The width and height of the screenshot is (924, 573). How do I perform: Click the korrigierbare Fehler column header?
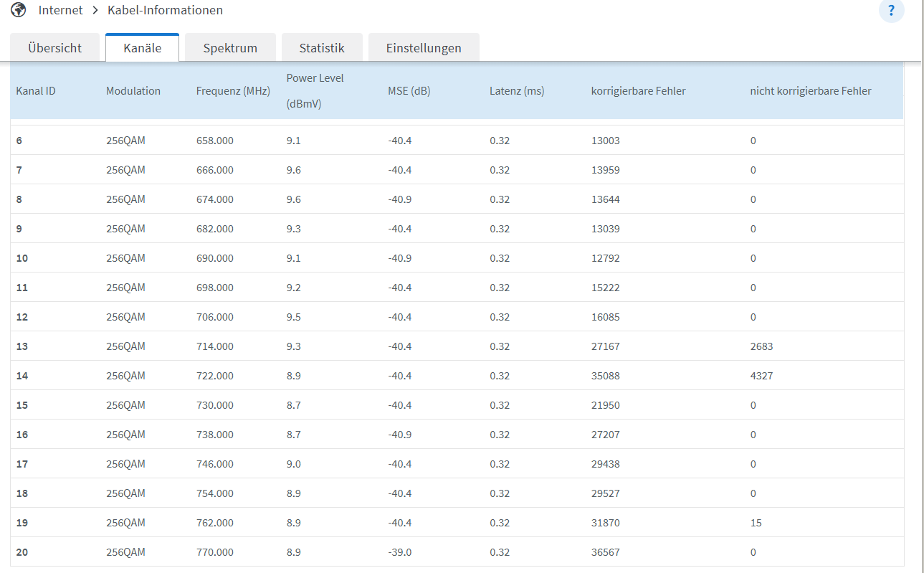(x=638, y=91)
